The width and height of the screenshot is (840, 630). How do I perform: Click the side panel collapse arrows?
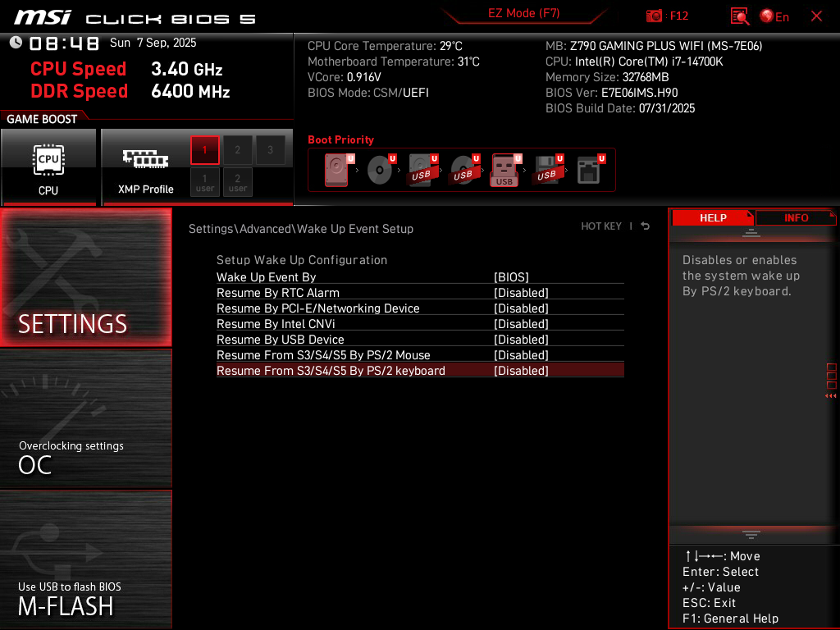(830, 396)
